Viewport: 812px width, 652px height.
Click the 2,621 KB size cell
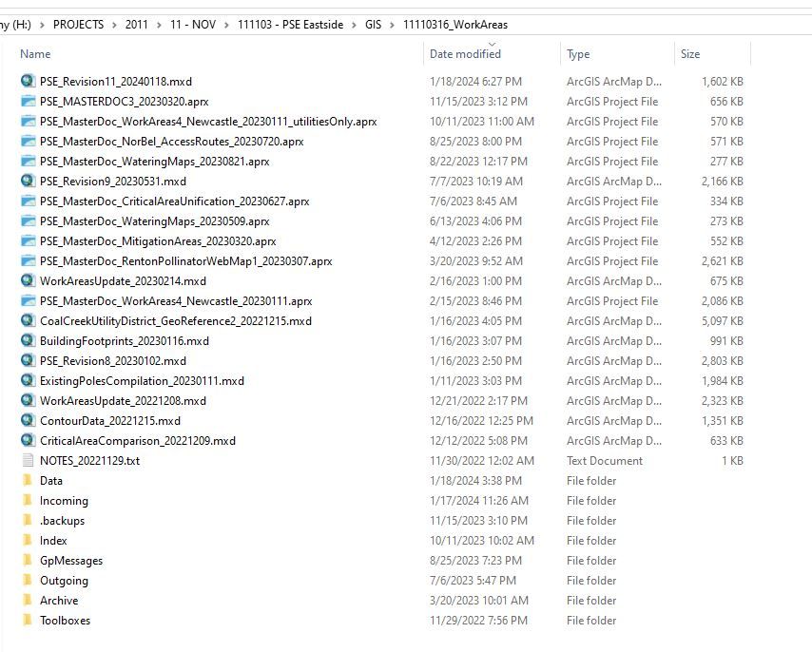[722, 260]
